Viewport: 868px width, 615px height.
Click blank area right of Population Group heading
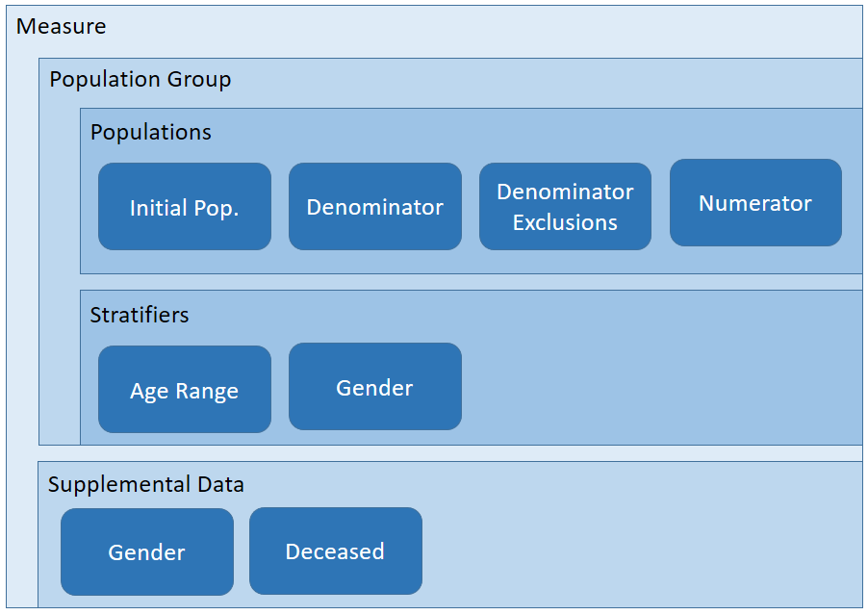(x=539, y=79)
